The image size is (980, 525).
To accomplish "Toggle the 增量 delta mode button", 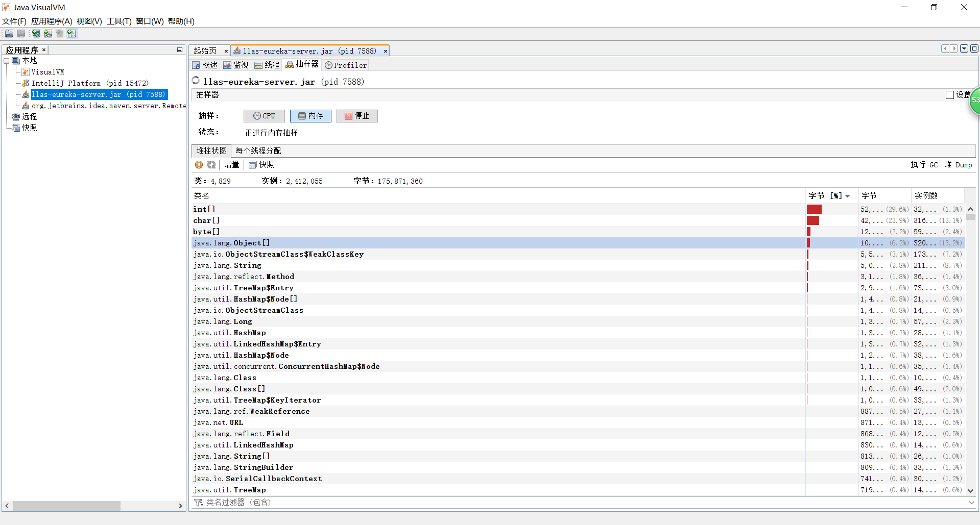I will (232, 165).
